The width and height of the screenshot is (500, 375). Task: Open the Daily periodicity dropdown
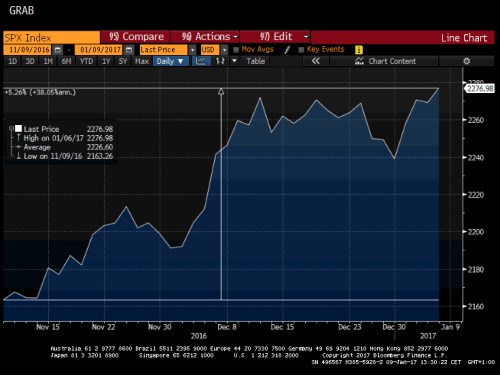tap(171, 61)
